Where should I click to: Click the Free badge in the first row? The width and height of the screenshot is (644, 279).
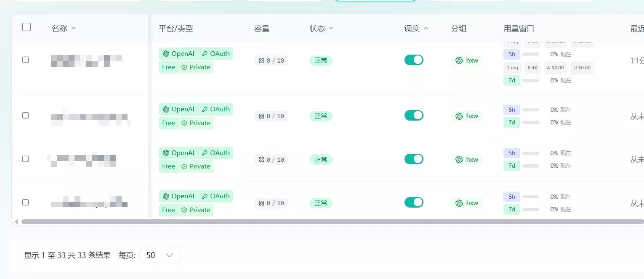[x=168, y=67]
